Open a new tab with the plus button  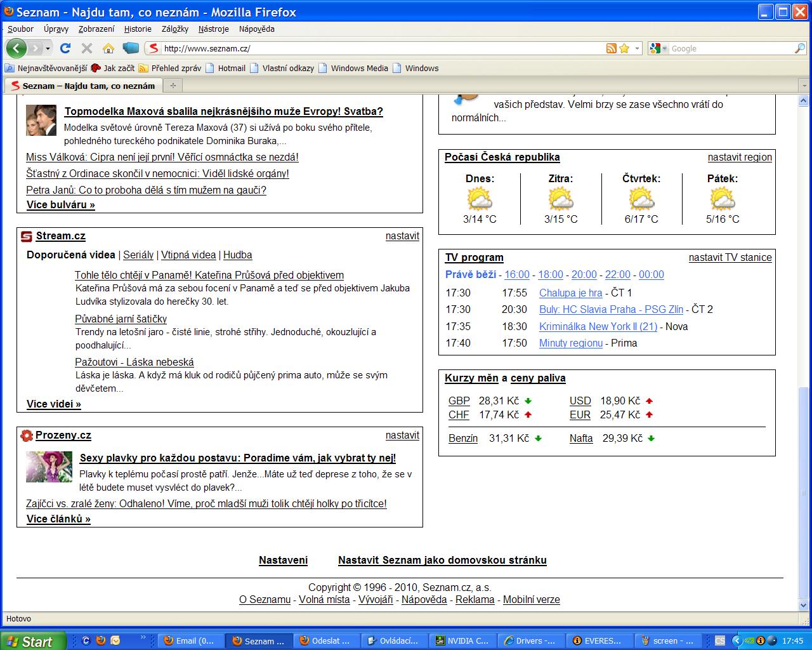173,85
